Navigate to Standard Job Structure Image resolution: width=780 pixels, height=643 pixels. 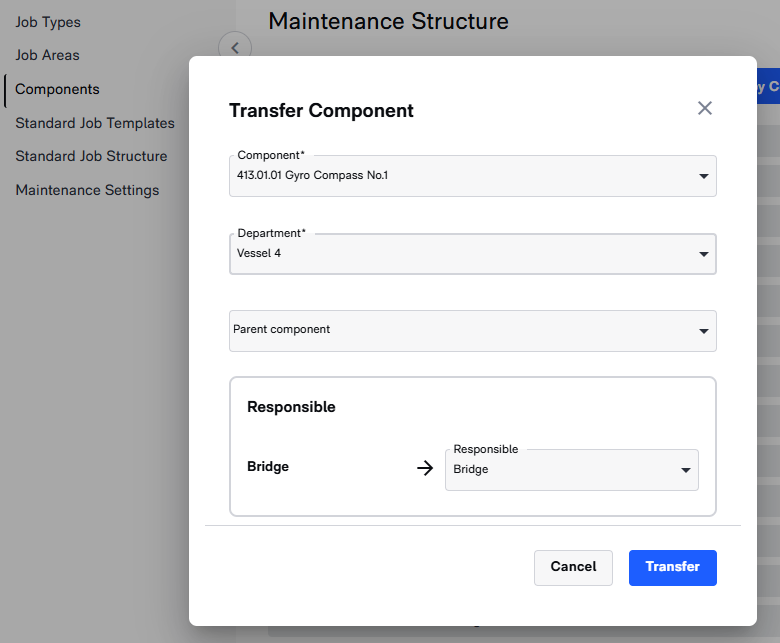click(91, 156)
